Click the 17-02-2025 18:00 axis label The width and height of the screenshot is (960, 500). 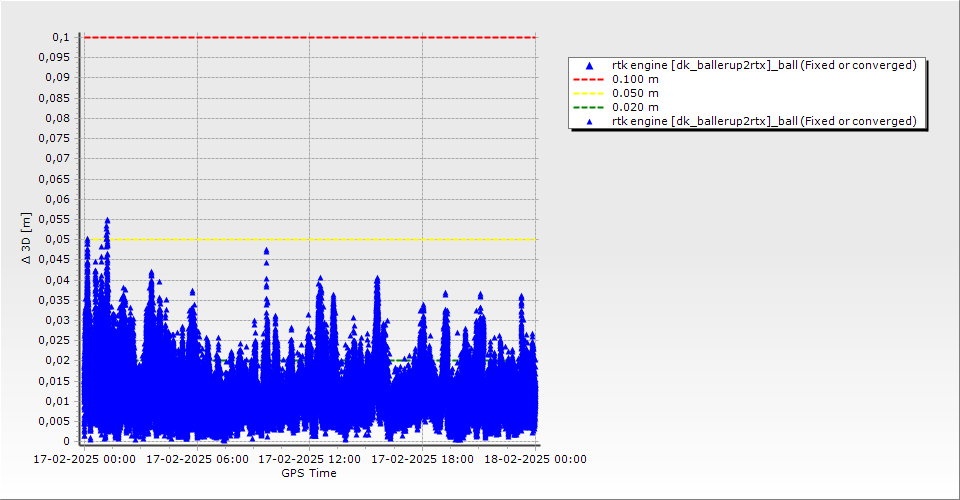(422, 459)
